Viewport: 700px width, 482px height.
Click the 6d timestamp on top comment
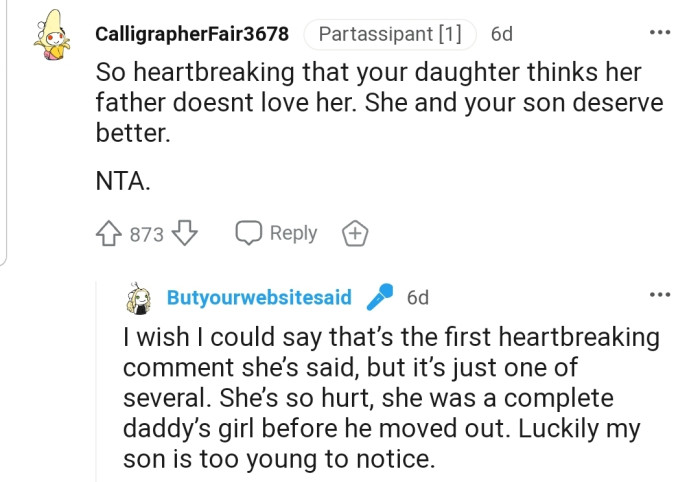(502, 34)
